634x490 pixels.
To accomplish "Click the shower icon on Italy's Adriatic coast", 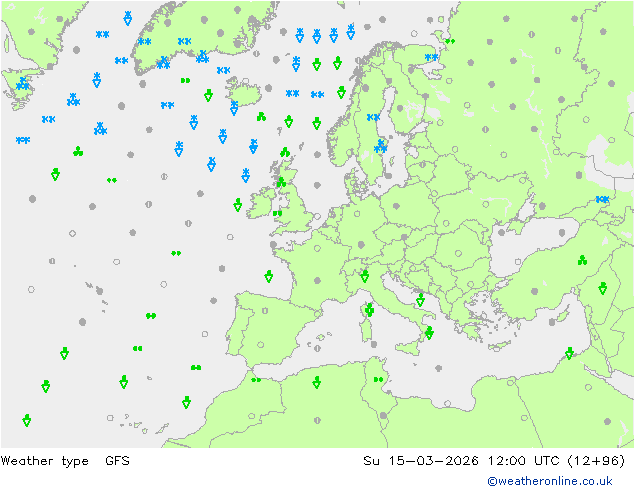I will [421, 300].
